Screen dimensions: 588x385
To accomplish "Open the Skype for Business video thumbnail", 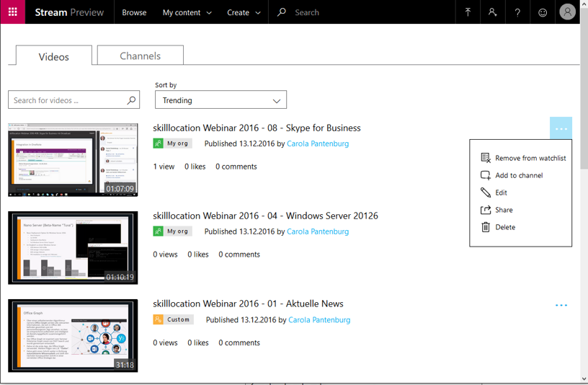I will [x=73, y=159].
